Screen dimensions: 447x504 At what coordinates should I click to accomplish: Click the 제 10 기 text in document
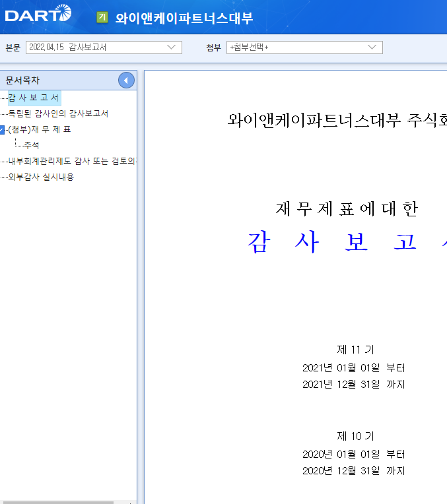pyautogui.click(x=355, y=436)
